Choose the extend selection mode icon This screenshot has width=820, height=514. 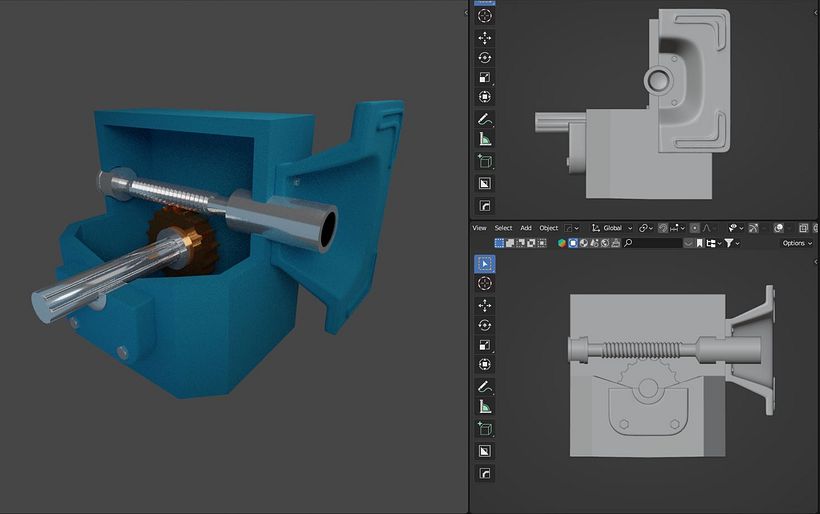(510, 243)
